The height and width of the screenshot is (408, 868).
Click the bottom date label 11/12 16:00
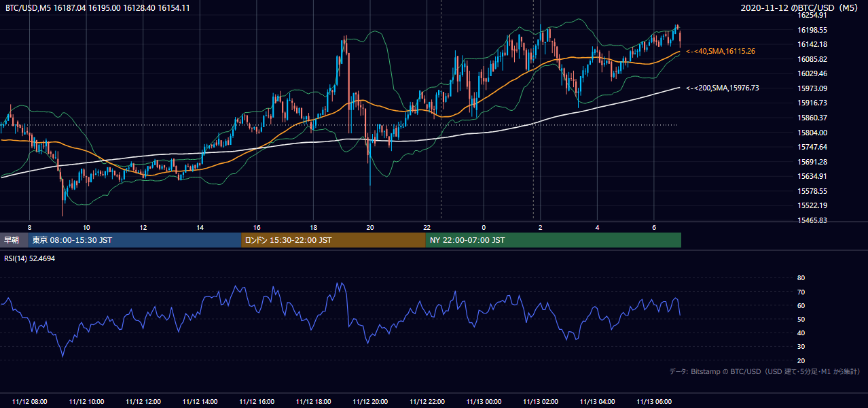(257, 402)
